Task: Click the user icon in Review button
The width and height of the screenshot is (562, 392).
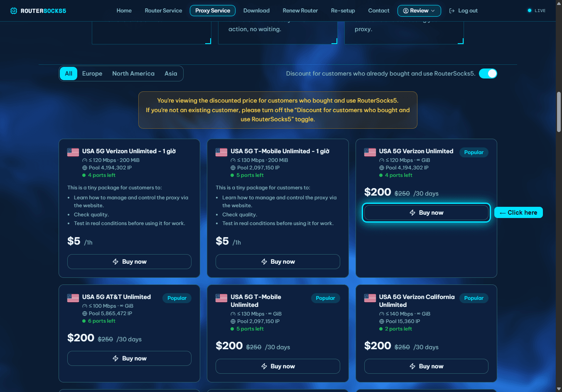Action: [406, 11]
